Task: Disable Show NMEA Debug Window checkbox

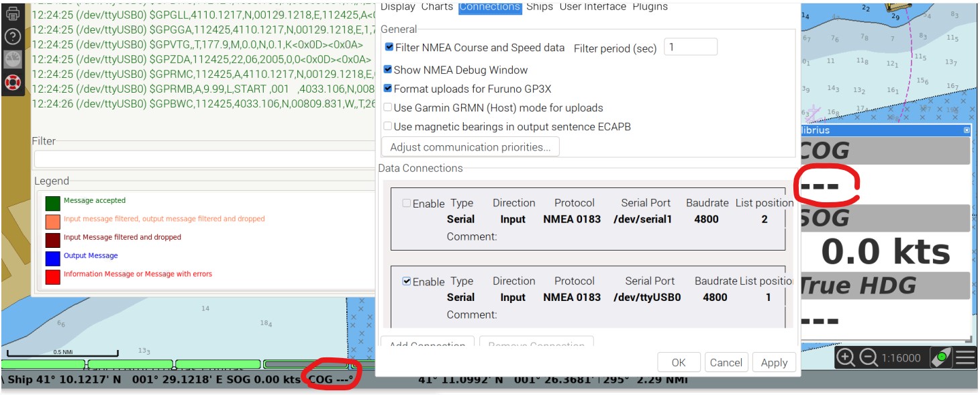Action: point(389,70)
